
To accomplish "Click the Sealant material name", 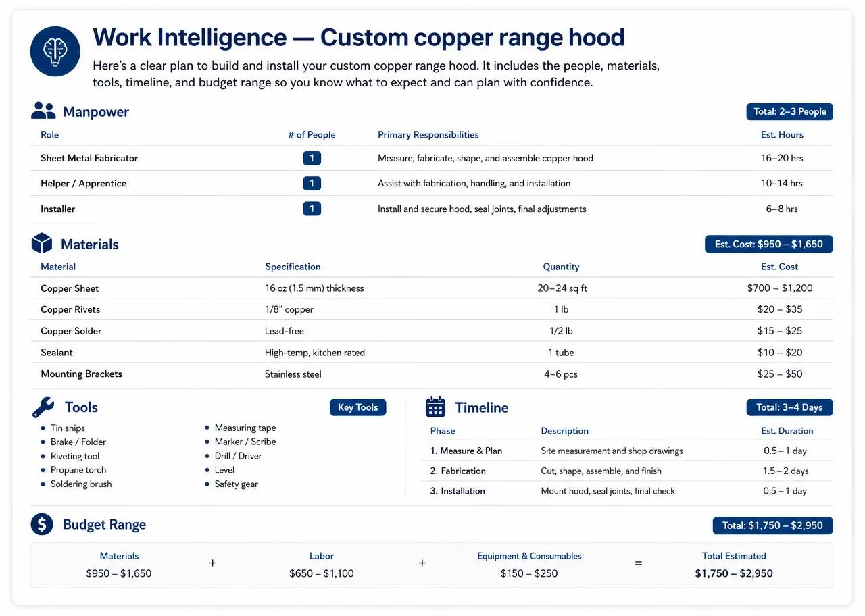I will (57, 352).
